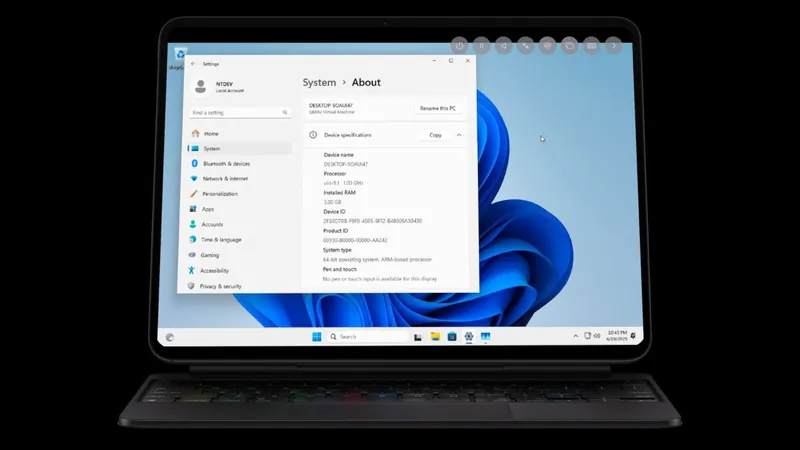Click the System breadcrumb link
Image resolution: width=800 pixels, height=450 pixels.
(319, 83)
